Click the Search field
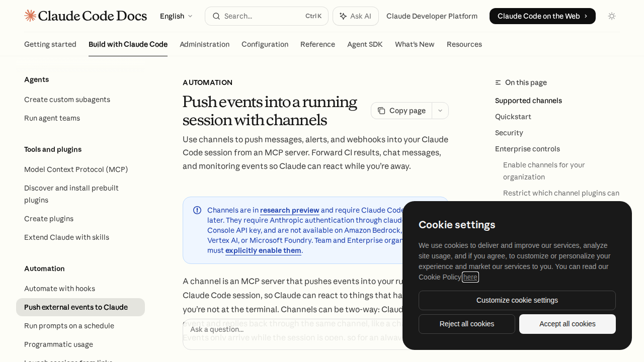This screenshot has width=644, height=362. (267, 16)
